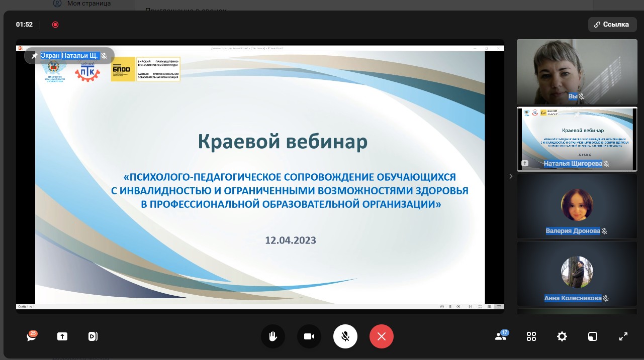Click muted mic icon beside Анна Колесникова
644x360 pixels.
(606, 298)
